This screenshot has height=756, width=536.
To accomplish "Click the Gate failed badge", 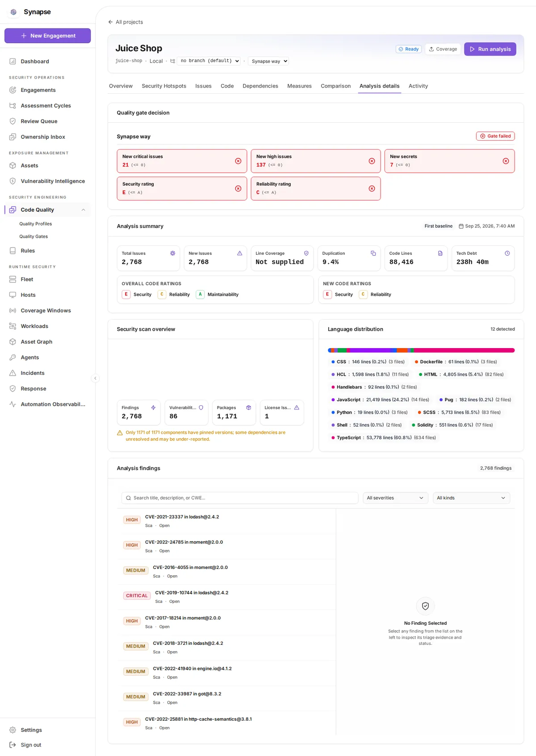I will coord(495,136).
